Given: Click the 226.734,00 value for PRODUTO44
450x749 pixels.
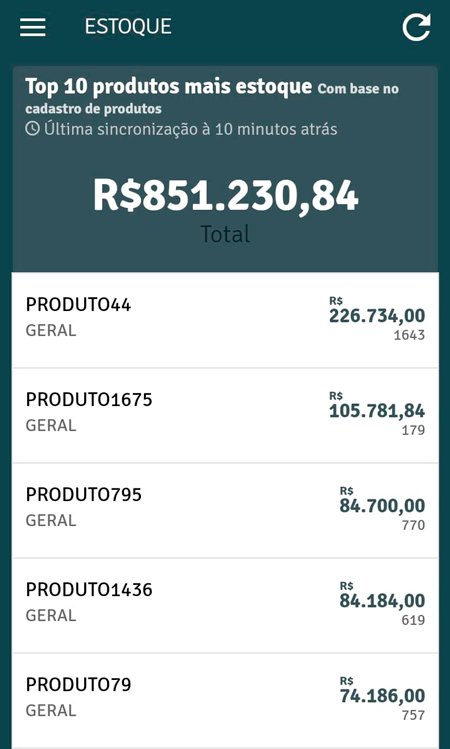Looking at the screenshot, I should coord(377,316).
